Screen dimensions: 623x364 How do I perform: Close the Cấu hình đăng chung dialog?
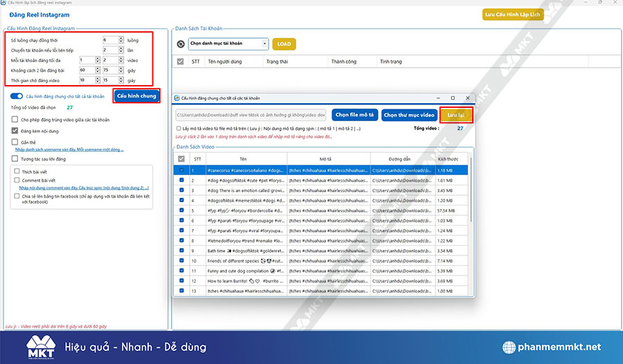468,98
